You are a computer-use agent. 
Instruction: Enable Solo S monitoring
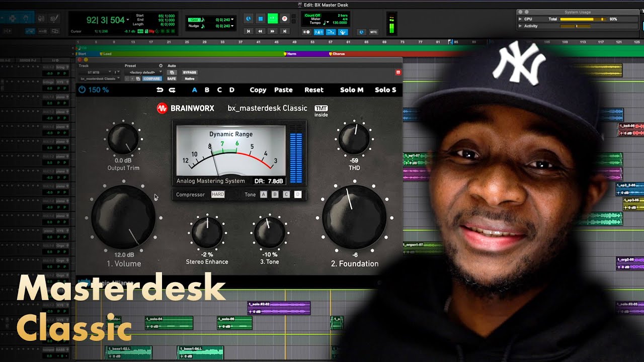[385, 90]
